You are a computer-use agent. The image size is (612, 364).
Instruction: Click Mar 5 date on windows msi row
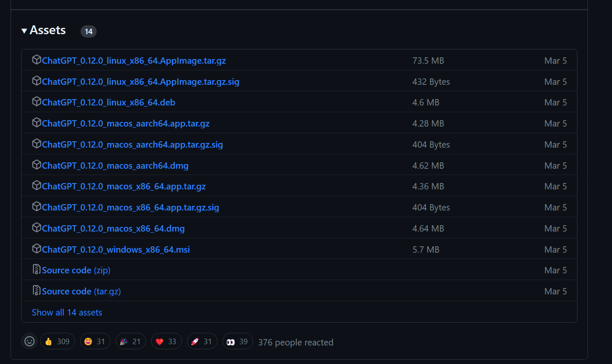[x=555, y=250]
